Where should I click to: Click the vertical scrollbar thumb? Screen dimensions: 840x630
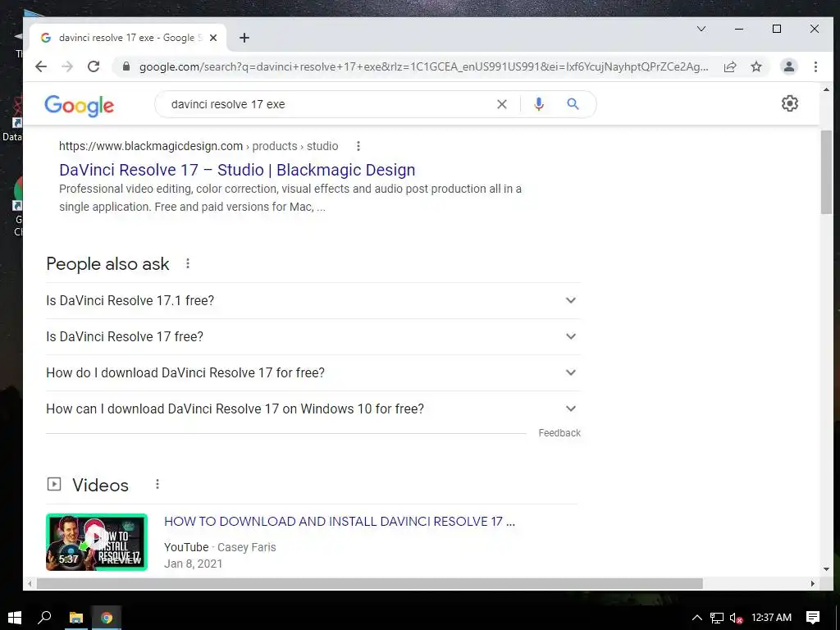click(826, 171)
